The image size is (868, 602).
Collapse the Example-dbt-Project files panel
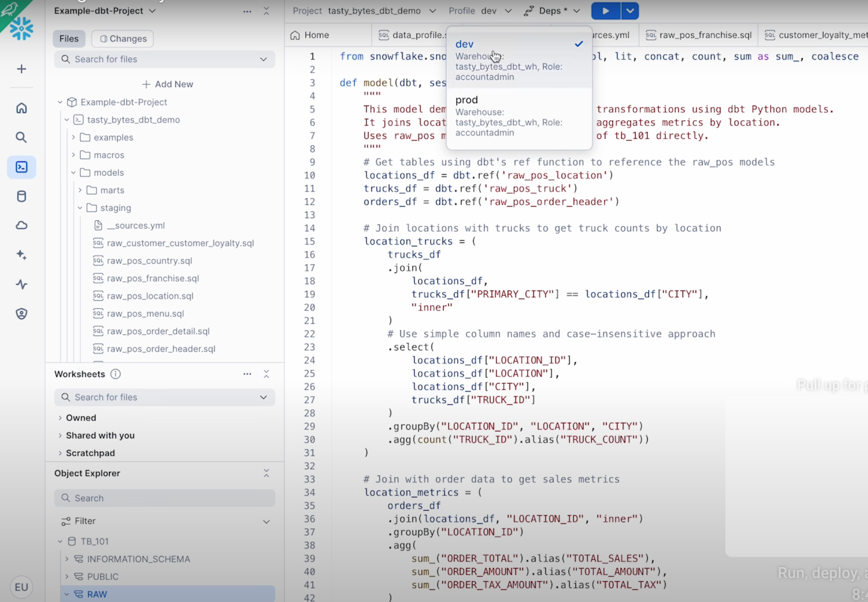coord(266,11)
